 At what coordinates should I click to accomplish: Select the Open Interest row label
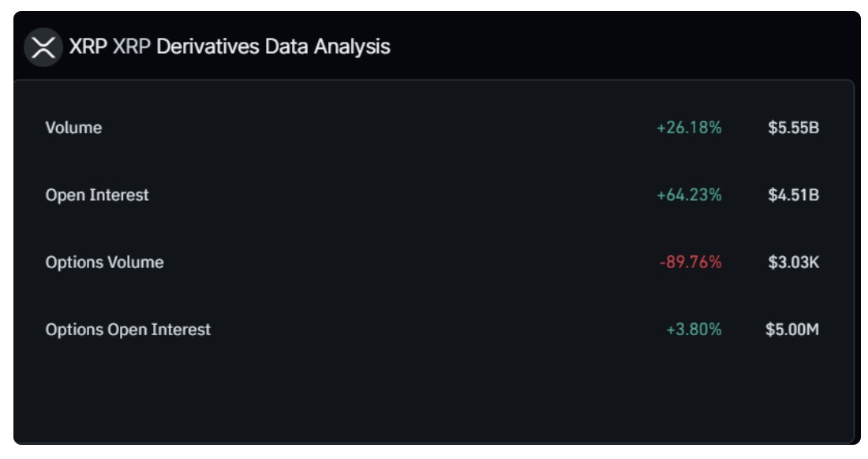coord(97,196)
